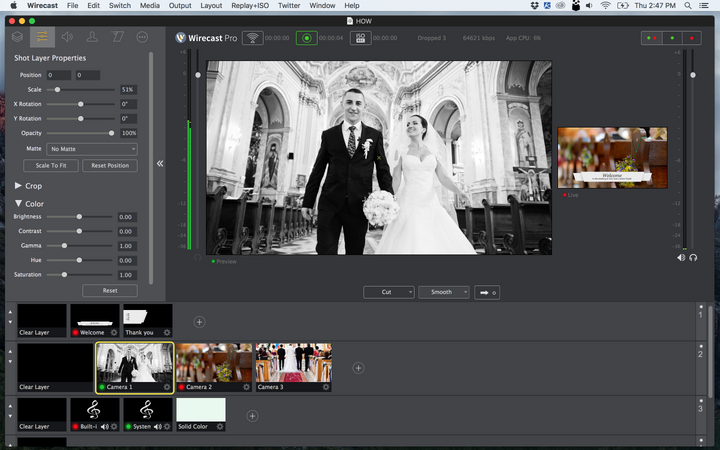The image size is (720, 450).
Task: Open the Smooth transition dropdown
Action: tap(443, 292)
